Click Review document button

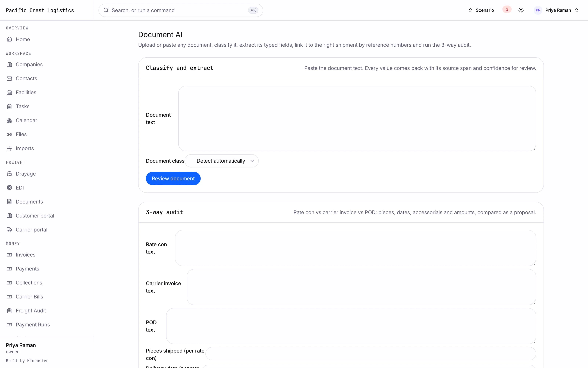pyautogui.click(x=173, y=178)
